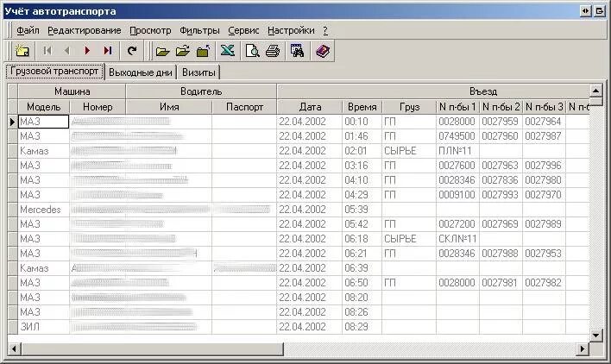The width and height of the screenshot is (611, 364).
Task: Open the question mark help menu
Action: pyautogui.click(x=325, y=30)
